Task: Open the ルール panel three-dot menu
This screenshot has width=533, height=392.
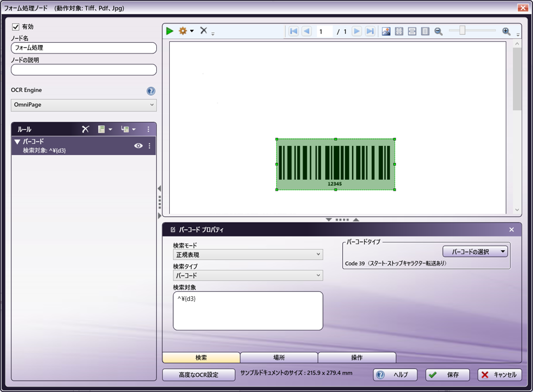Action: (x=148, y=129)
